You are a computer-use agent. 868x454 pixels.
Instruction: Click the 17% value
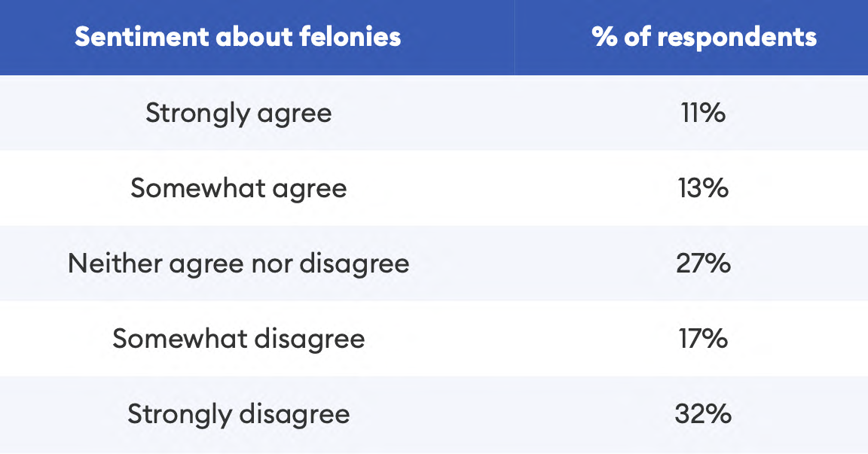coord(703,339)
